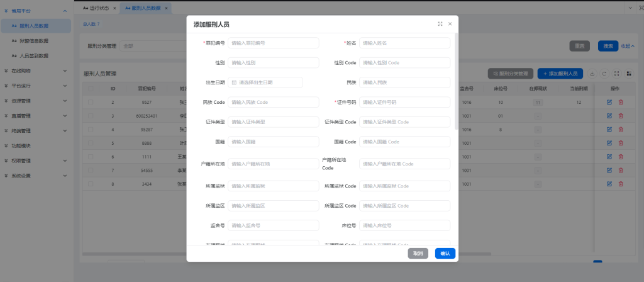This screenshot has width=644, height=282.
Task: Click the edit icon for row ID 2
Action: pos(609,102)
